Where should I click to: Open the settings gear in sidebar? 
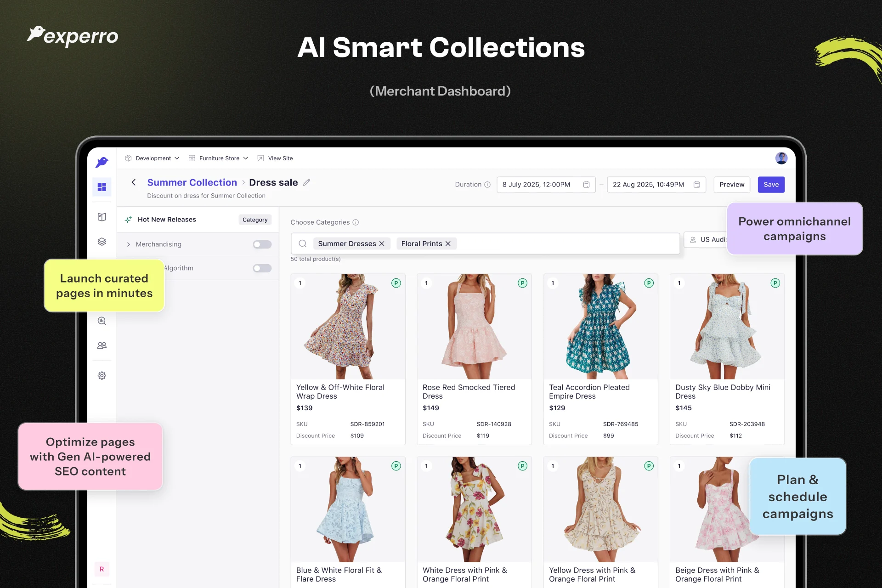[x=102, y=376]
